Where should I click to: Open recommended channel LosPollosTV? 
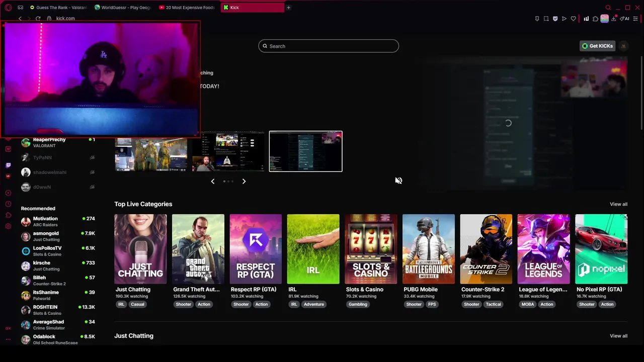coord(58,251)
